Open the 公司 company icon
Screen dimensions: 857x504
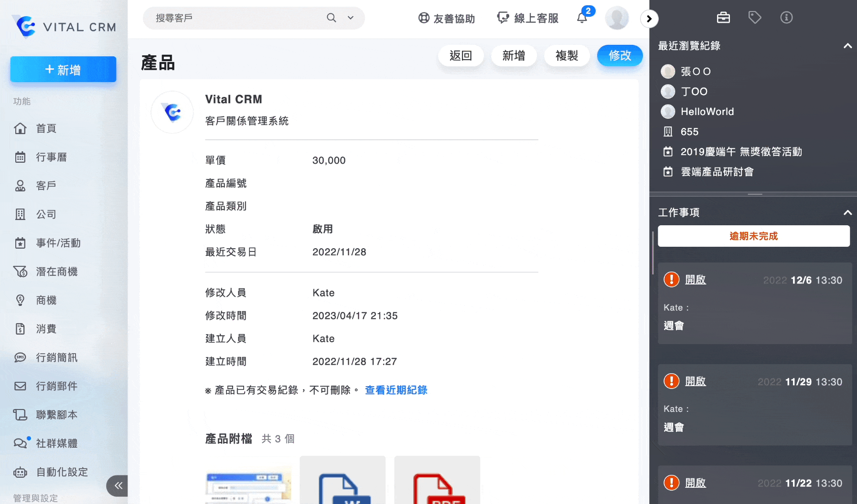click(20, 214)
